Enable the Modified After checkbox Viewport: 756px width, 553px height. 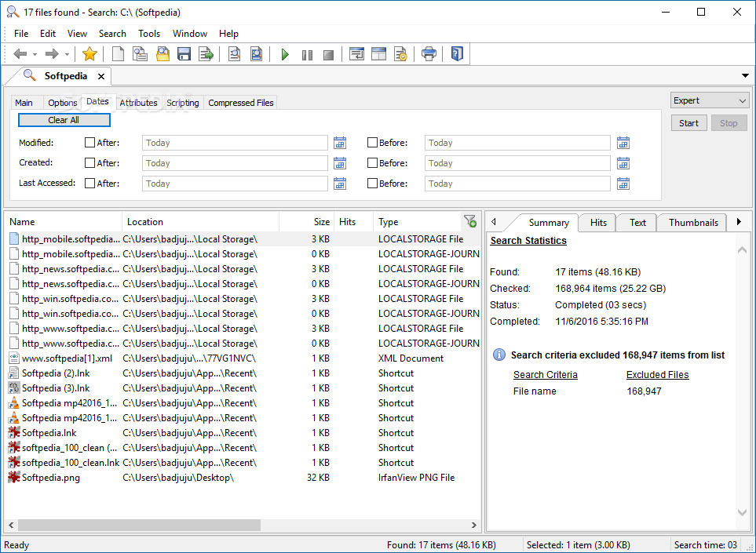tap(89, 143)
